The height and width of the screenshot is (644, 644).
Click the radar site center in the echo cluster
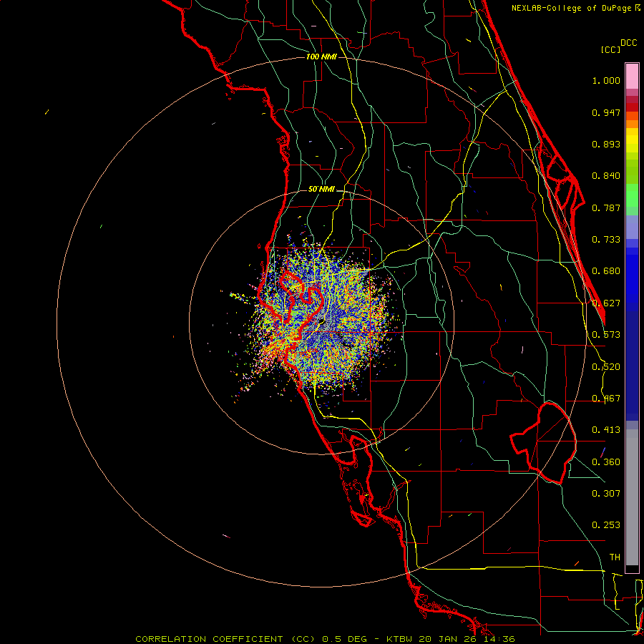323,323
